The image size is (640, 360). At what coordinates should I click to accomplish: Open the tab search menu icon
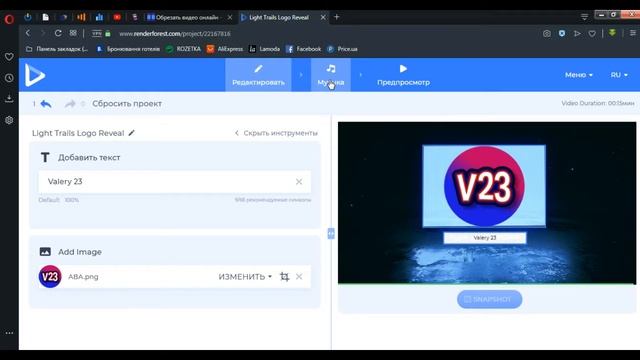[x=584, y=17]
